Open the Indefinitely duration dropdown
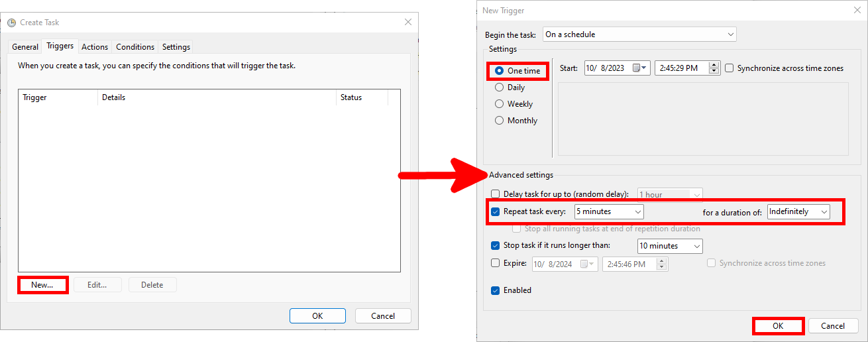The width and height of the screenshot is (868, 342). pyautogui.click(x=798, y=212)
